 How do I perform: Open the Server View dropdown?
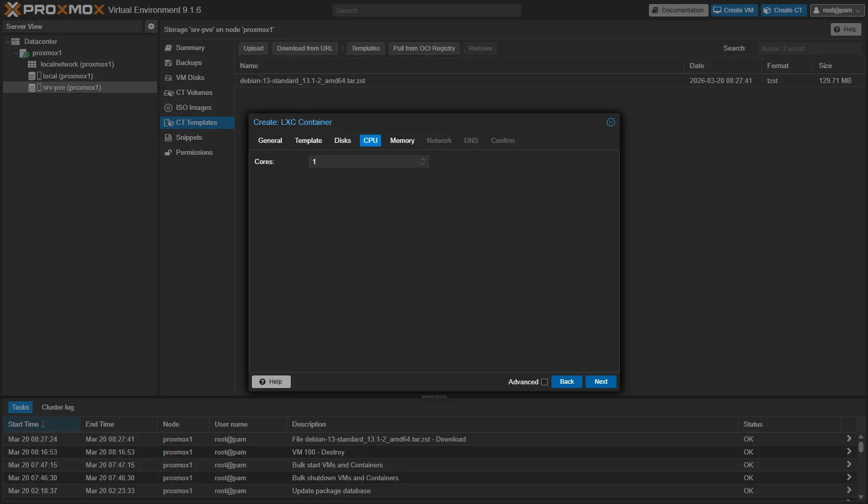tap(72, 26)
